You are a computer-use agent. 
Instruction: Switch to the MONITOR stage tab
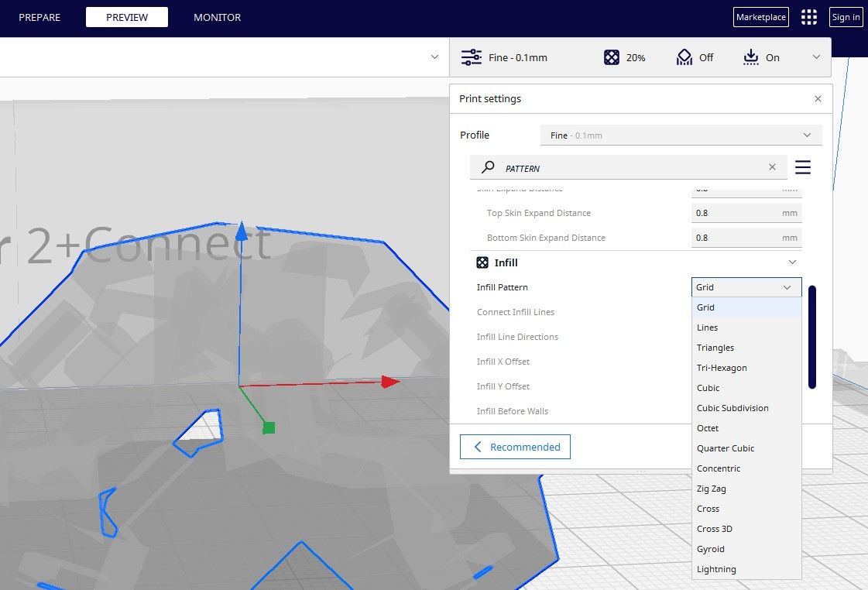point(217,17)
